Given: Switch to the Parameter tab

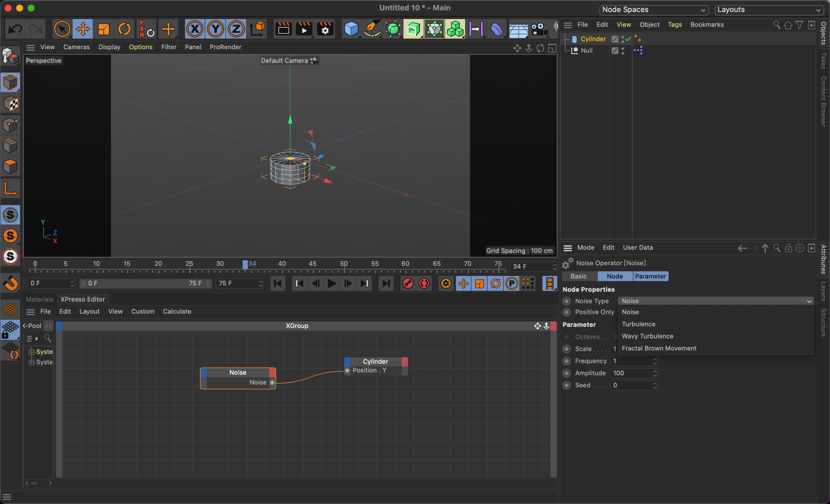Looking at the screenshot, I should (651, 276).
